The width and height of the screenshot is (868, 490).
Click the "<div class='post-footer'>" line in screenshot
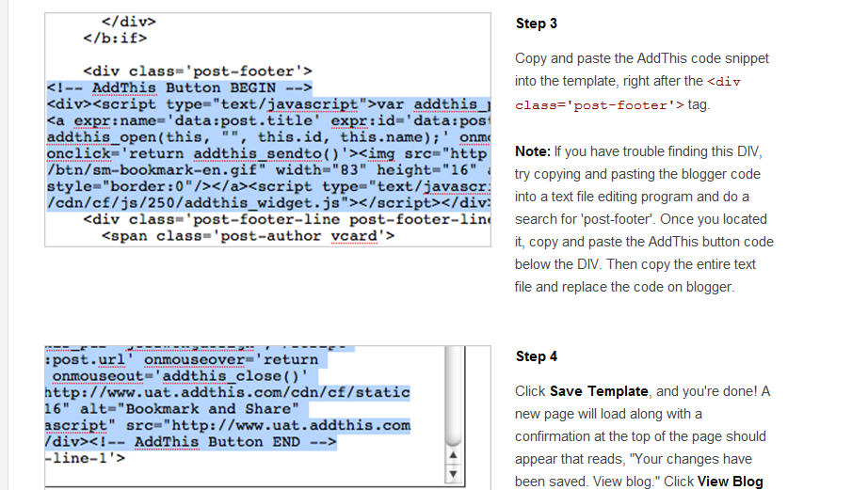pos(198,71)
